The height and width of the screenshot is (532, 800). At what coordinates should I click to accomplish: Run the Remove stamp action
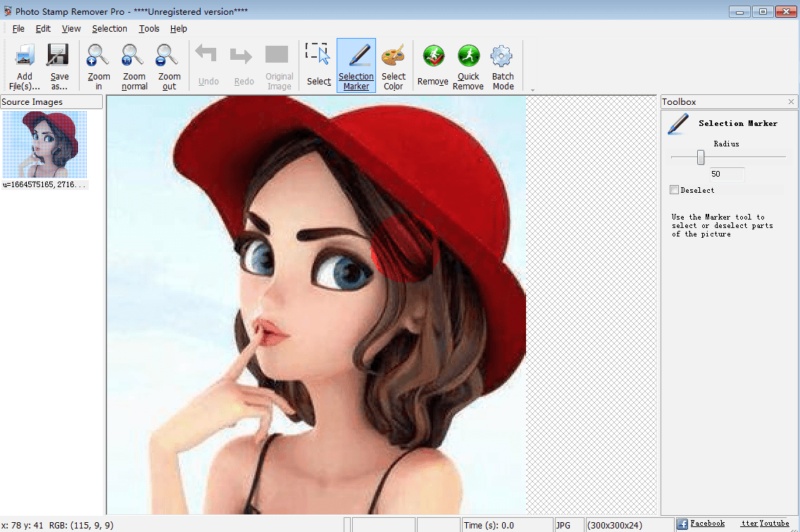tap(432, 56)
